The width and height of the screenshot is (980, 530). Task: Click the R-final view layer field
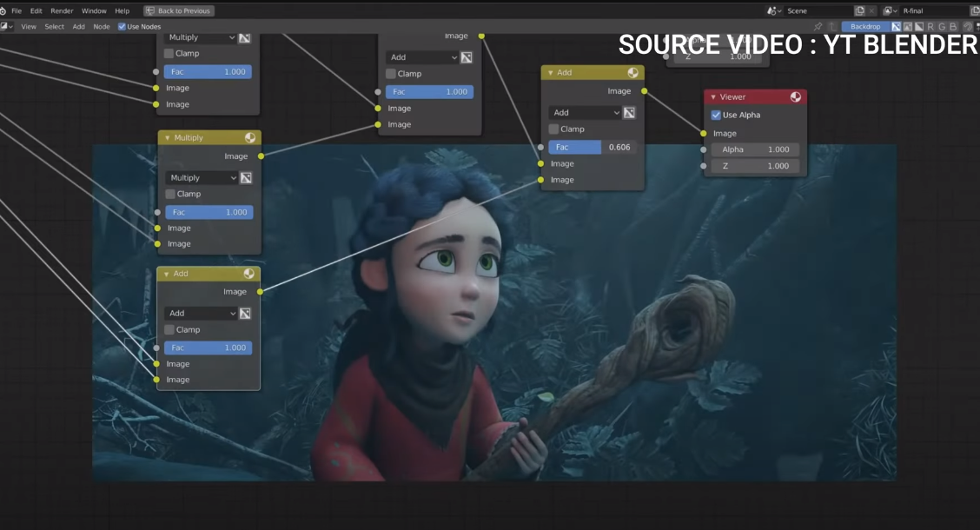click(x=935, y=10)
